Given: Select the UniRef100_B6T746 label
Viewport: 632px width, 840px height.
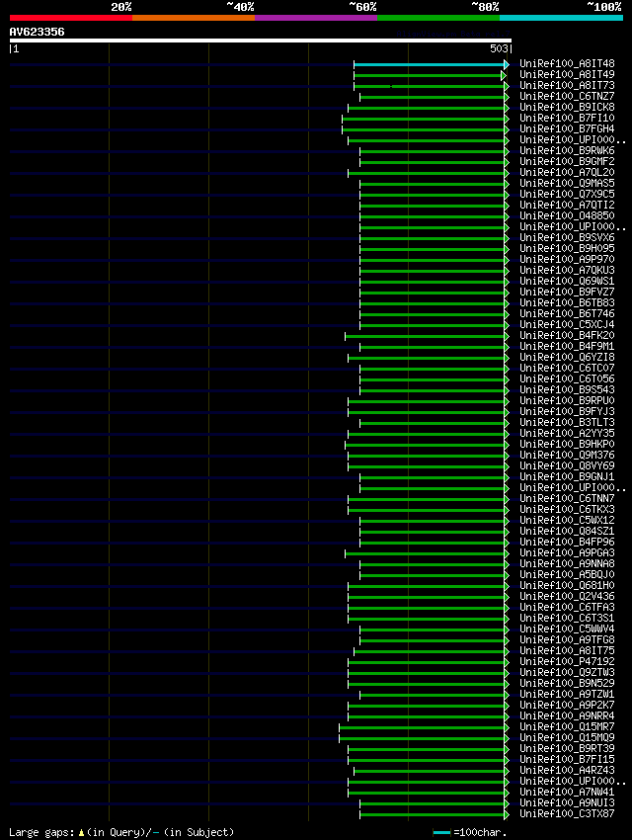Looking at the screenshot, I should coord(567,313).
